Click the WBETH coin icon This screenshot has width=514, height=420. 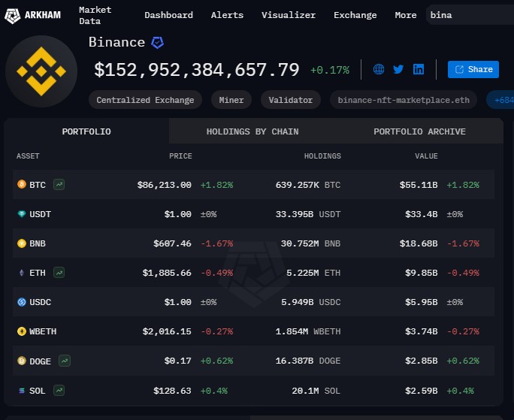click(x=22, y=331)
